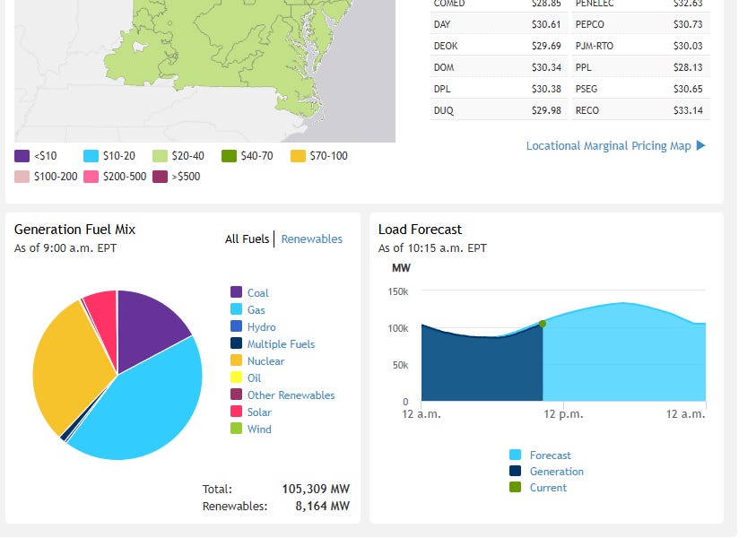Click the Hydro legend marker
756x538 pixels.
236,326
